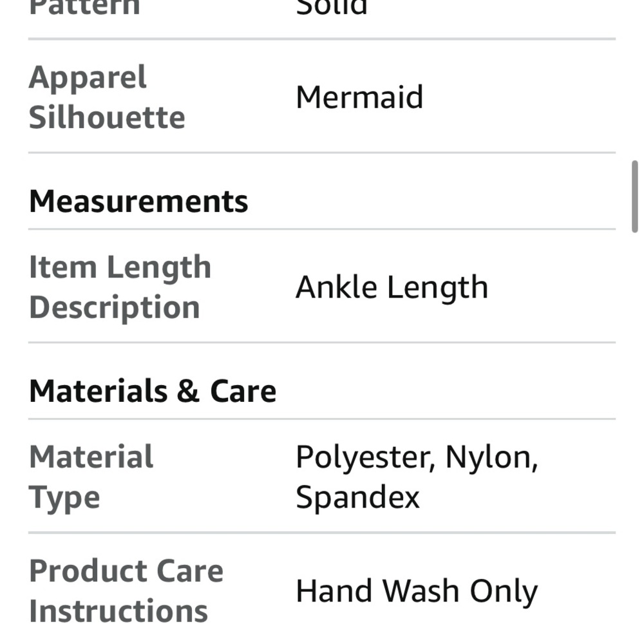Click the word Silhouette
The width and height of the screenshot is (644, 644).
(107, 118)
